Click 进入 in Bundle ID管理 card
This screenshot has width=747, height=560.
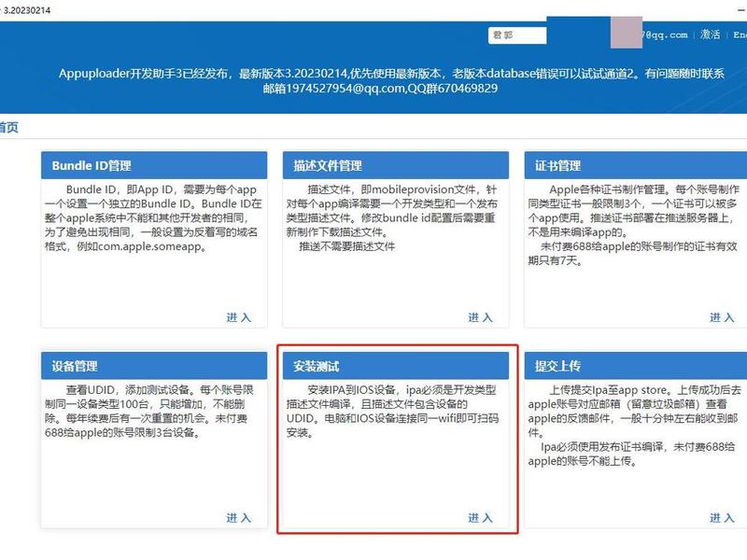click(238, 317)
